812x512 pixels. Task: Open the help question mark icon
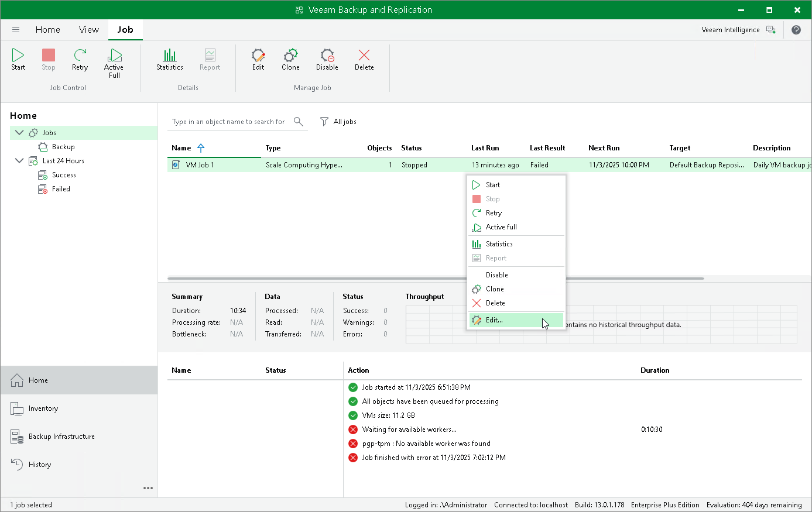click(796, 30)
